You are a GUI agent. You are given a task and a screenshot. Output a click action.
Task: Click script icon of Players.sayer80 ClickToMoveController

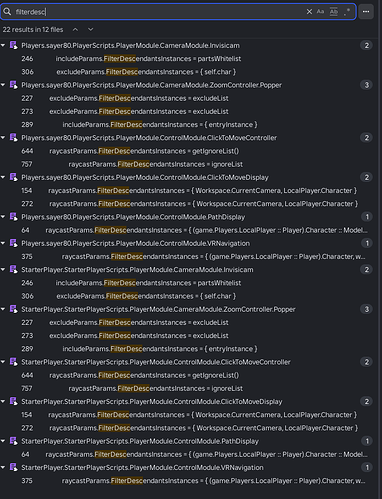tap(14, 138)
